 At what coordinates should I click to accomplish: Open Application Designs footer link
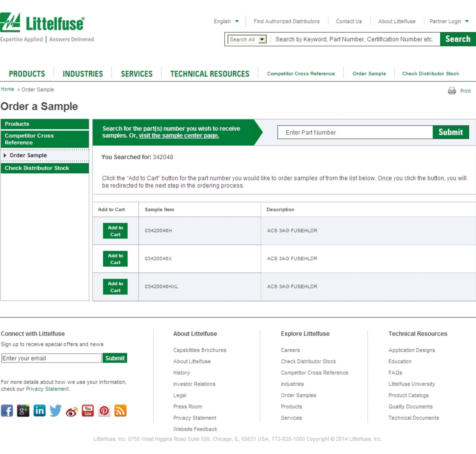click(412, 350)
